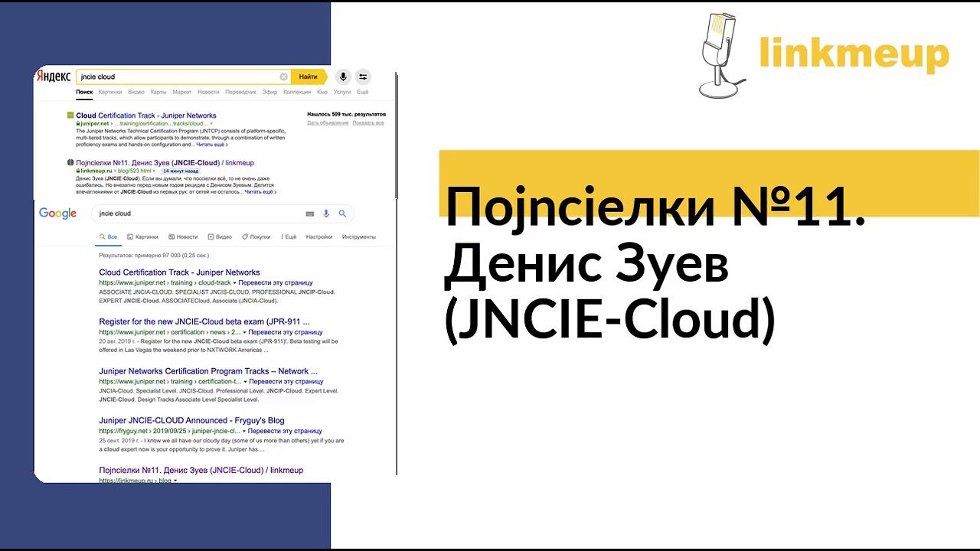The height and width of the screenshot is (551, 980).
Task: Click the Yandex Найти button
Action: point(309,77)
